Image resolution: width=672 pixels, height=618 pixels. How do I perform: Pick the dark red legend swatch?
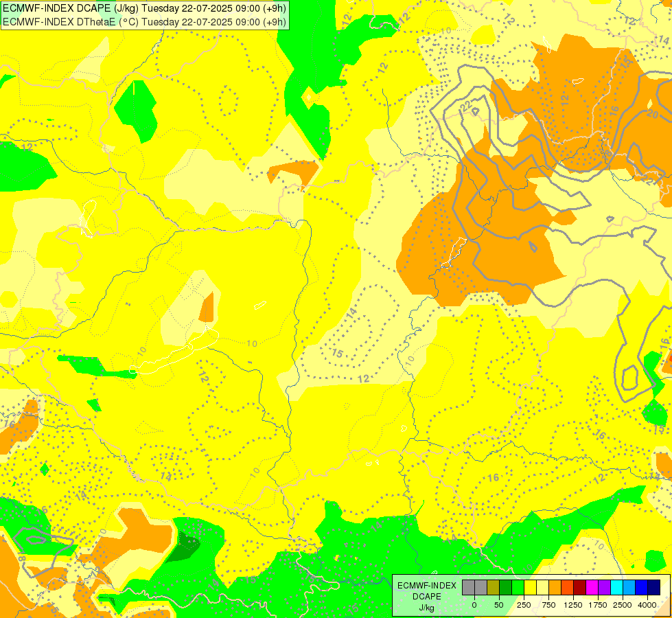pos(579,587)
